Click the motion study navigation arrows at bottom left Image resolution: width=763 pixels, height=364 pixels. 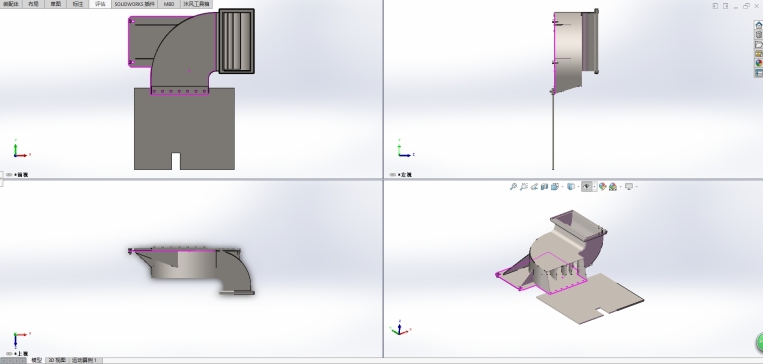point(13,361)
